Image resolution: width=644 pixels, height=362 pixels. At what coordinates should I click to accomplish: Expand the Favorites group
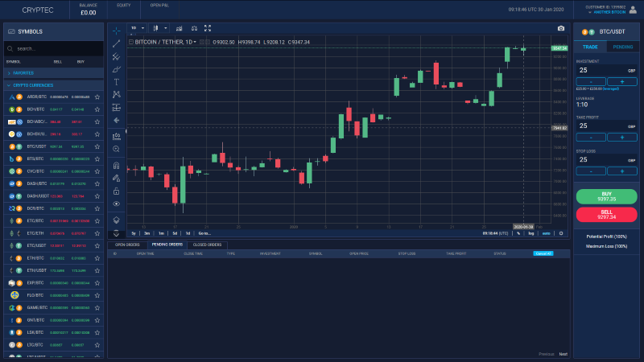(53, 73)
